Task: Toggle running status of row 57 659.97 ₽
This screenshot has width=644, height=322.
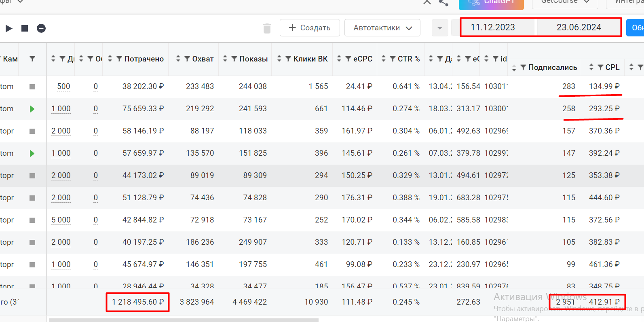Action: click(32, 153)
